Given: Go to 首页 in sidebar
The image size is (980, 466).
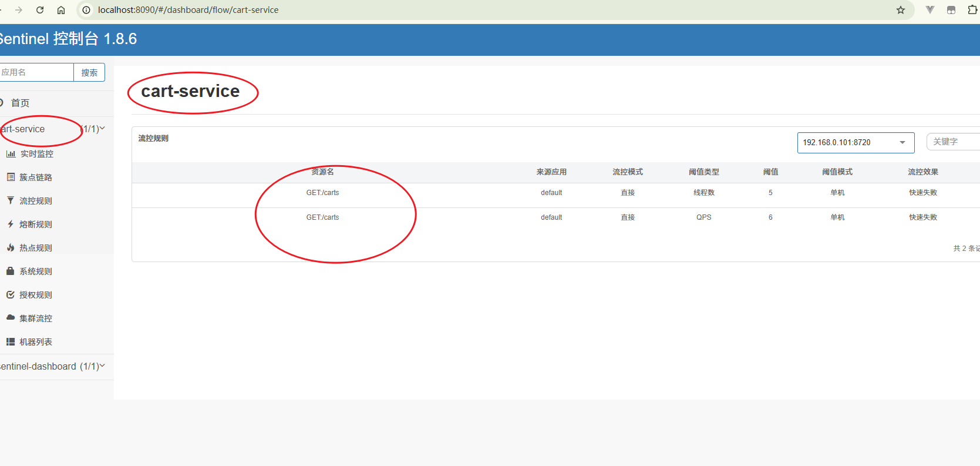Looking at the screenshot, I should pyautogui.click(x=20, y=103).
